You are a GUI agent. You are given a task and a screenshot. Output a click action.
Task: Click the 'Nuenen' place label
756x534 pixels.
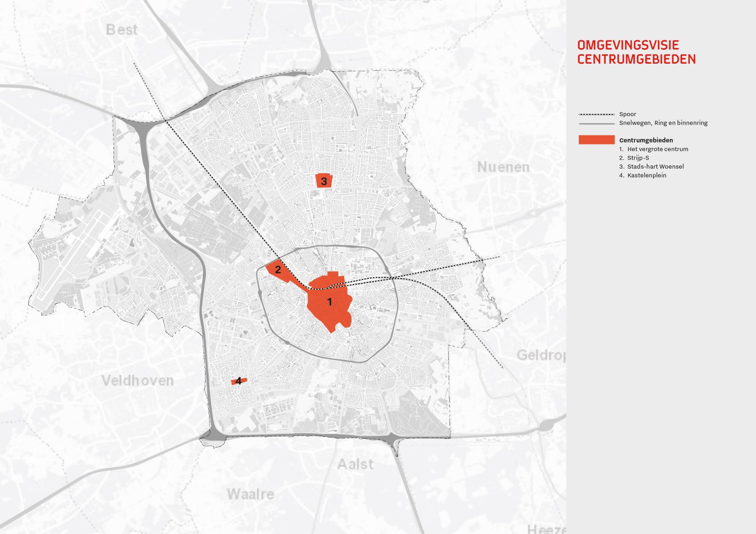(503, 167)
